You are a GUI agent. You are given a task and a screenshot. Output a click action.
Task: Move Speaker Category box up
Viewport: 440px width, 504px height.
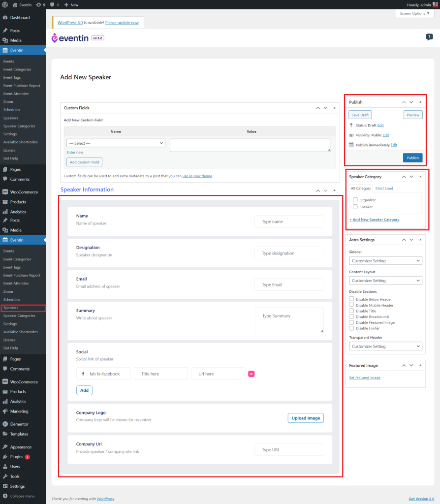point(404,177)
